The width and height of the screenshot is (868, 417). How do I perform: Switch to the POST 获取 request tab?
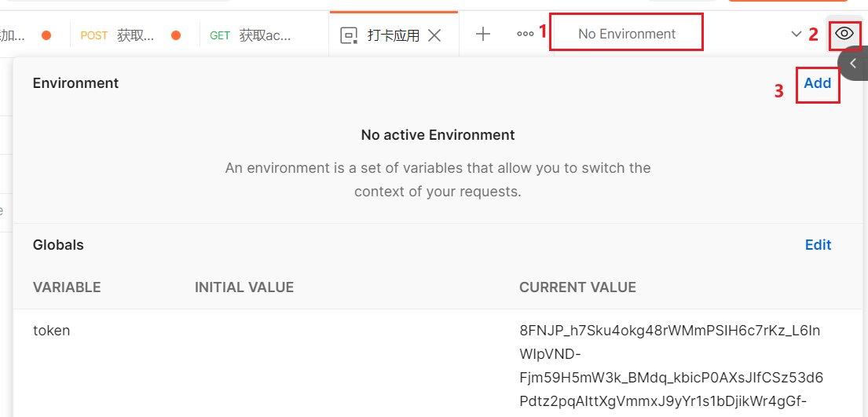tap(126, 35)
